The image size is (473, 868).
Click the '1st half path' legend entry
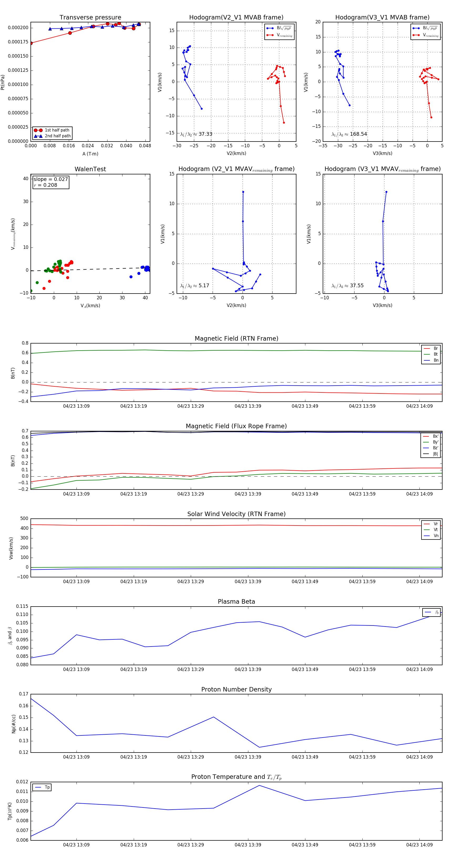coord(52,130)
